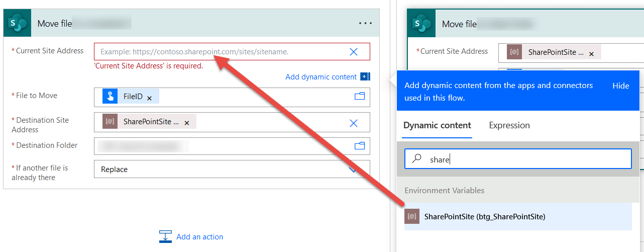Remove SharePointSite token from Destination Site Address
644x252 pixels.
[x=187, y=123]
